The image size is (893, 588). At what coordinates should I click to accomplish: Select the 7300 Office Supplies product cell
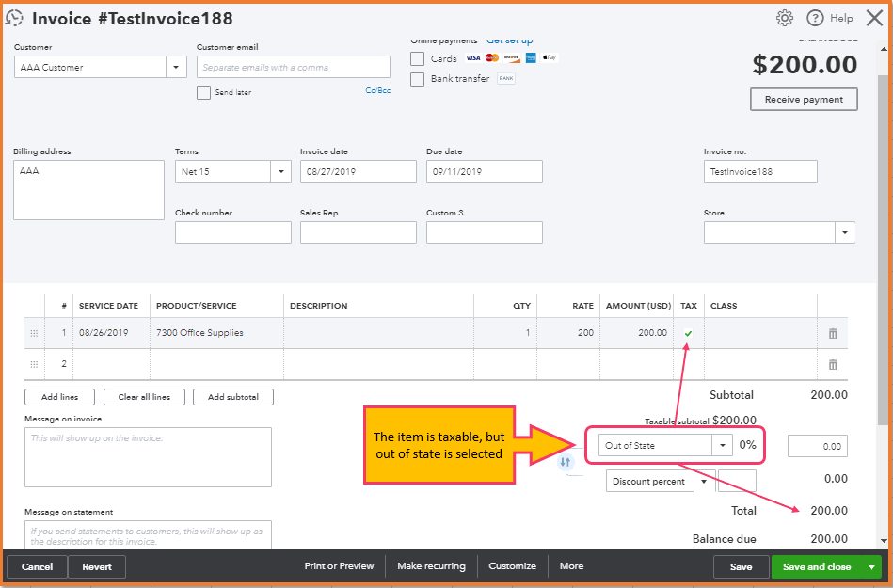[x=216, y=333]
